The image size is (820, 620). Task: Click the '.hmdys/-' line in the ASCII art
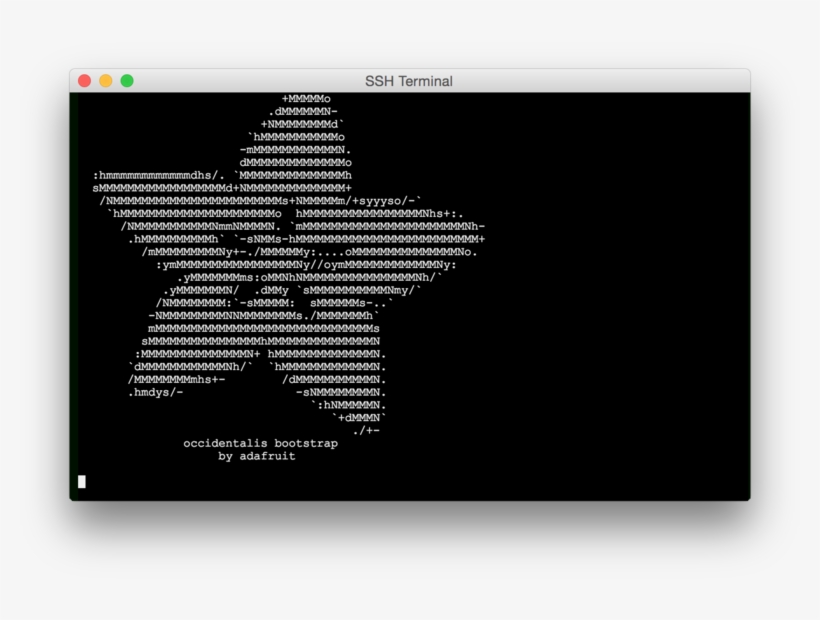tap(156, 393)
